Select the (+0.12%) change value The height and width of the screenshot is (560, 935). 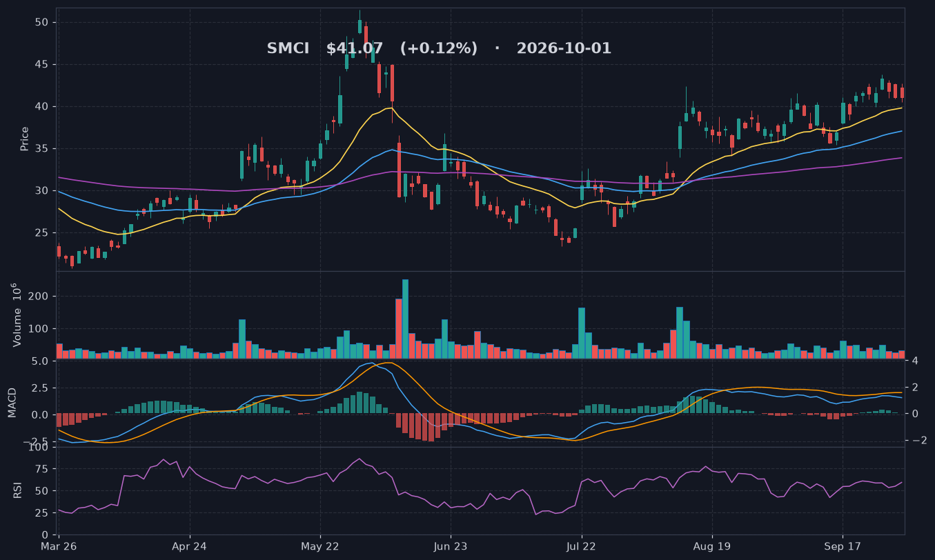point(439,49)
